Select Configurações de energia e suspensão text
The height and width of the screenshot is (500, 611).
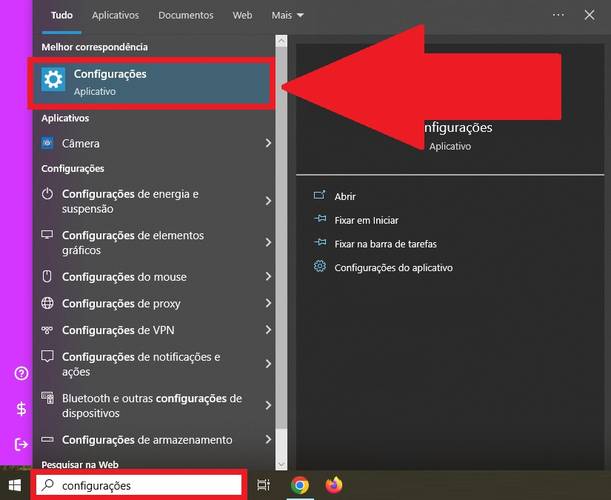coord(130,201)
